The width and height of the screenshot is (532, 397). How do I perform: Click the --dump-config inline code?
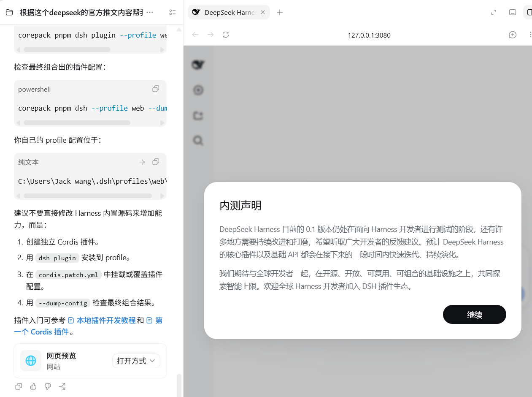[x=63, y=303]
